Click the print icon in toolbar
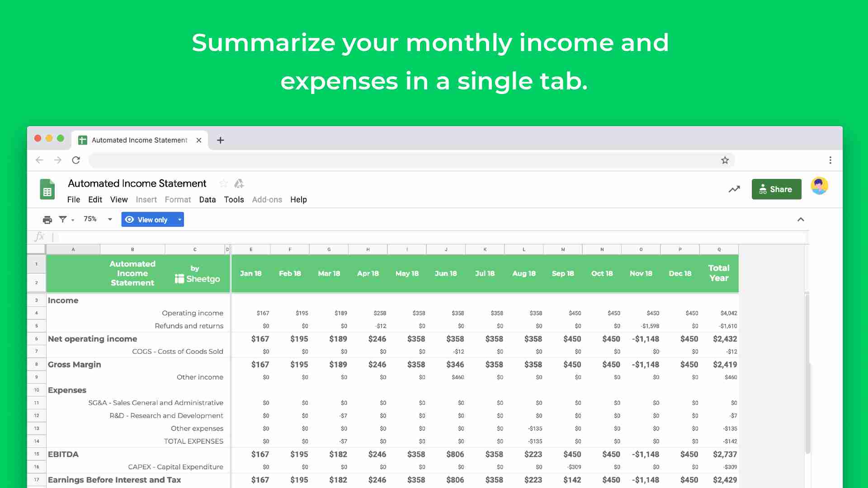Image resolution: width=868 pixels, height=488 pixels. click(x=47, y=219)
